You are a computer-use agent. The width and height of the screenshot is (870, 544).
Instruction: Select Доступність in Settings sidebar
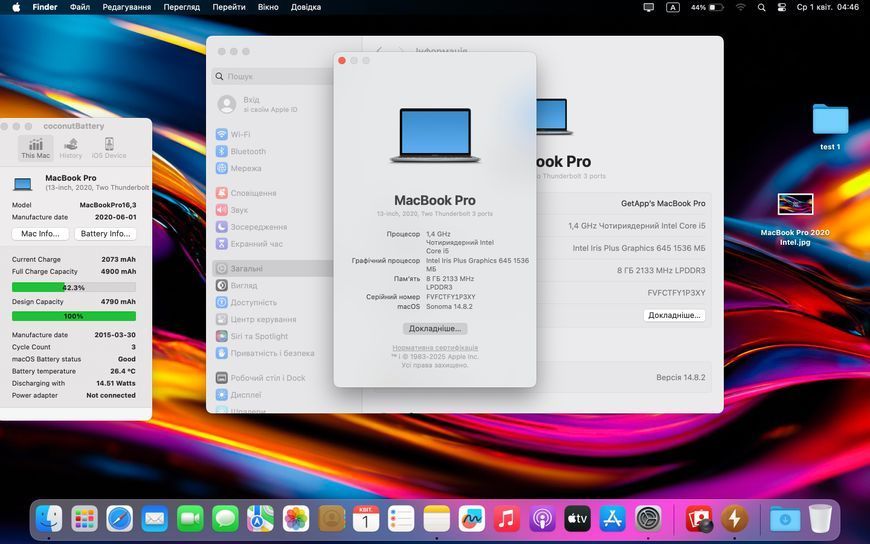point(273,303)
